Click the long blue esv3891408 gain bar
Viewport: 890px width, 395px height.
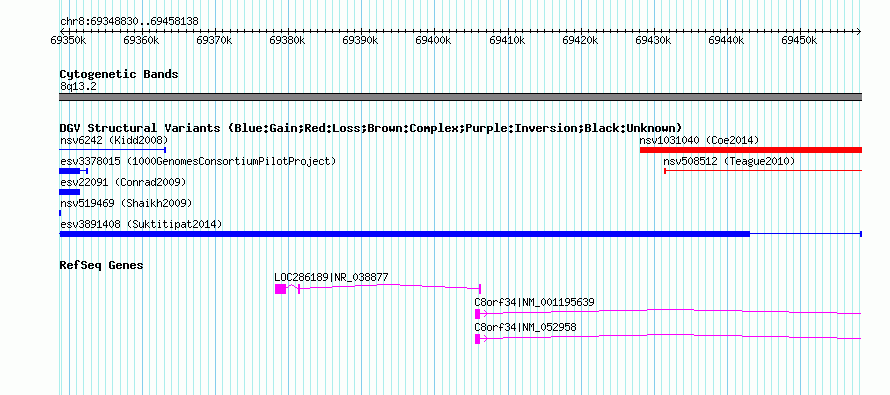[405, 234]
